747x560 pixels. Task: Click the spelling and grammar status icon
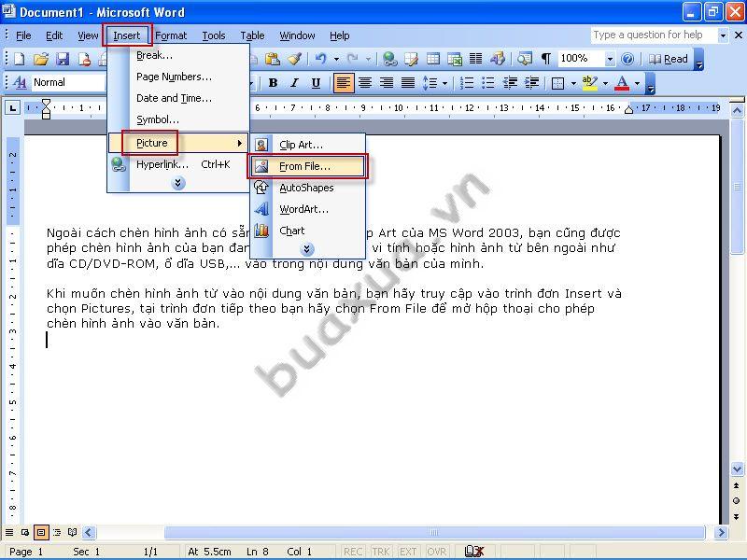474,552
